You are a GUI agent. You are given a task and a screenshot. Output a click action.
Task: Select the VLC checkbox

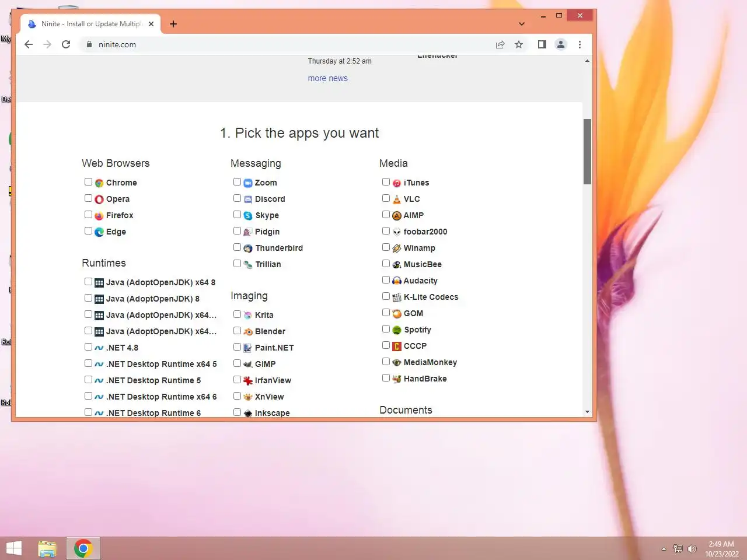click(386, 198)
